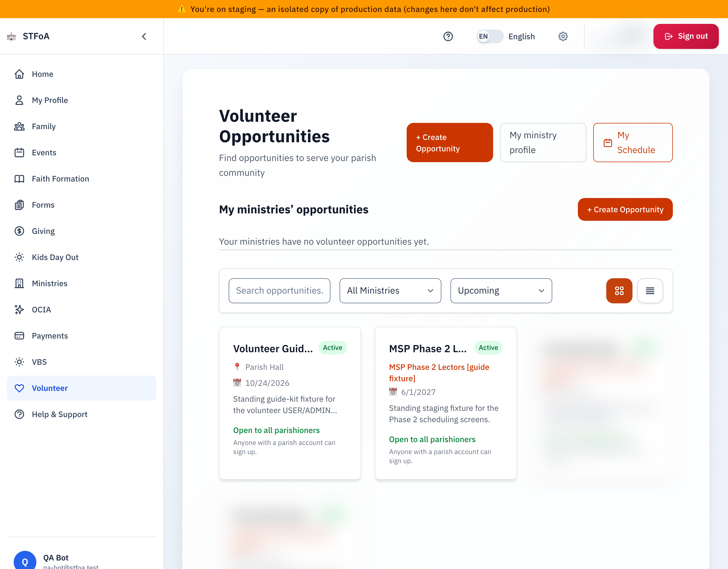Open the Family section

[81, 126]
